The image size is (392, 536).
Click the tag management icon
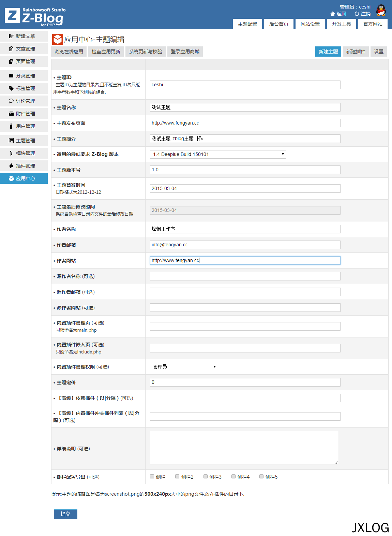coord(11,88)
